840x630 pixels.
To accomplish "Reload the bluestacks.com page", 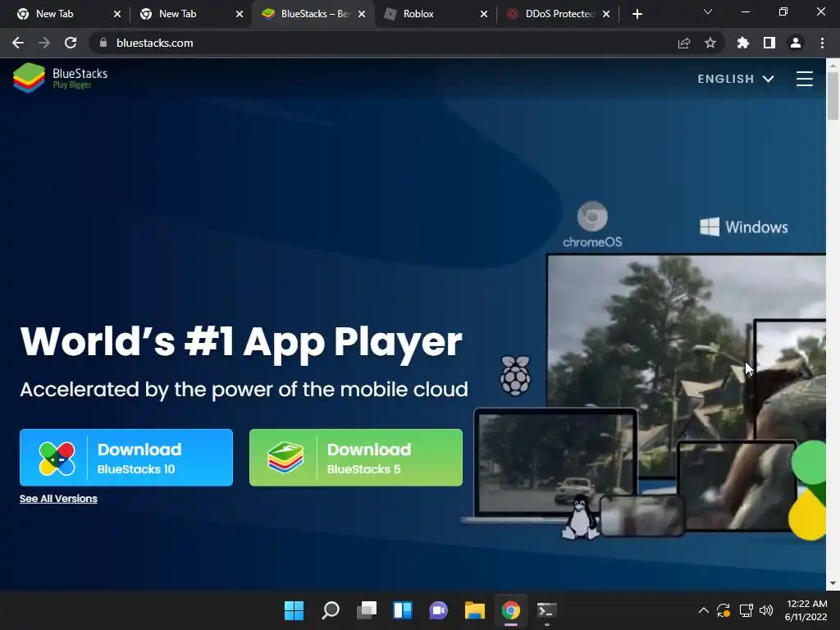I will (71, 43).
